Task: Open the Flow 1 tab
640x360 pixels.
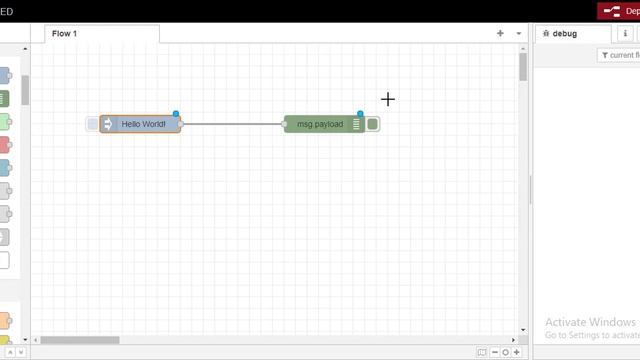Action: pyautogui.click(x=102, y=33)
